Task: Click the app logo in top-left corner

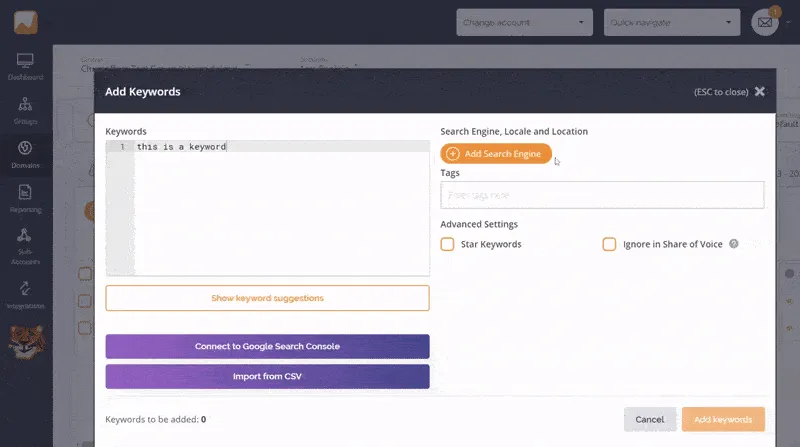Action: (25, 22)
